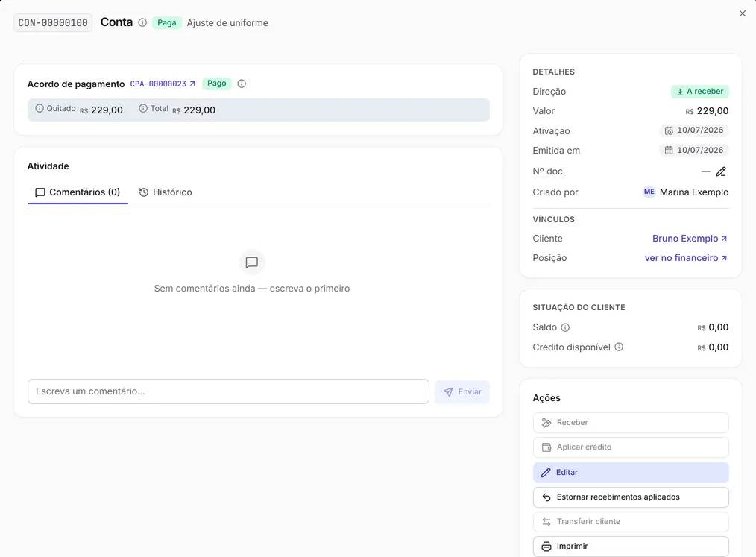Screen dimensions: 756x557
Task: Click the Crédito disponível value R$ 0,00
Action: 713,347
